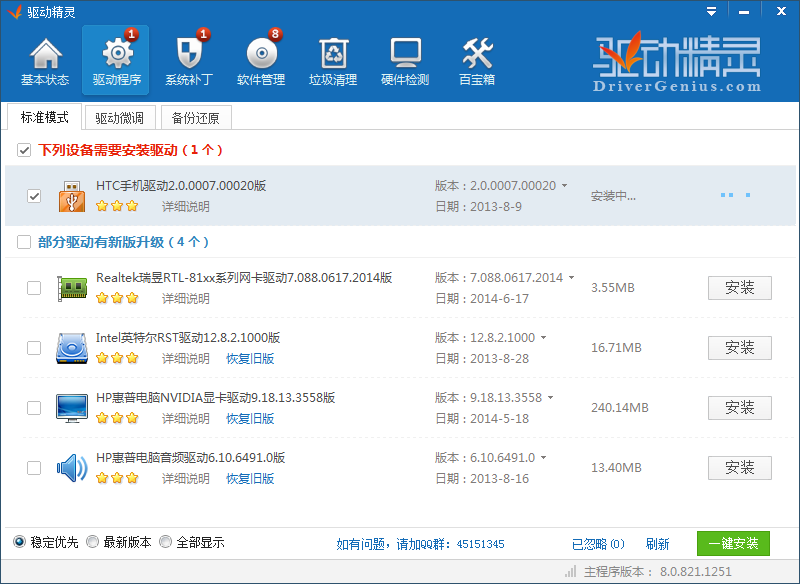
Task: Check the HP音频驱动 checkbox
Action: coord(34,468)
